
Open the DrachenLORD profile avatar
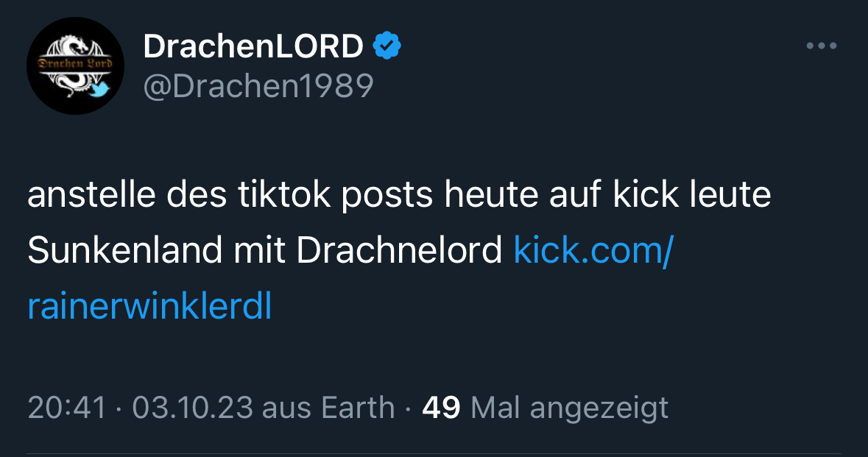point(75,65)
